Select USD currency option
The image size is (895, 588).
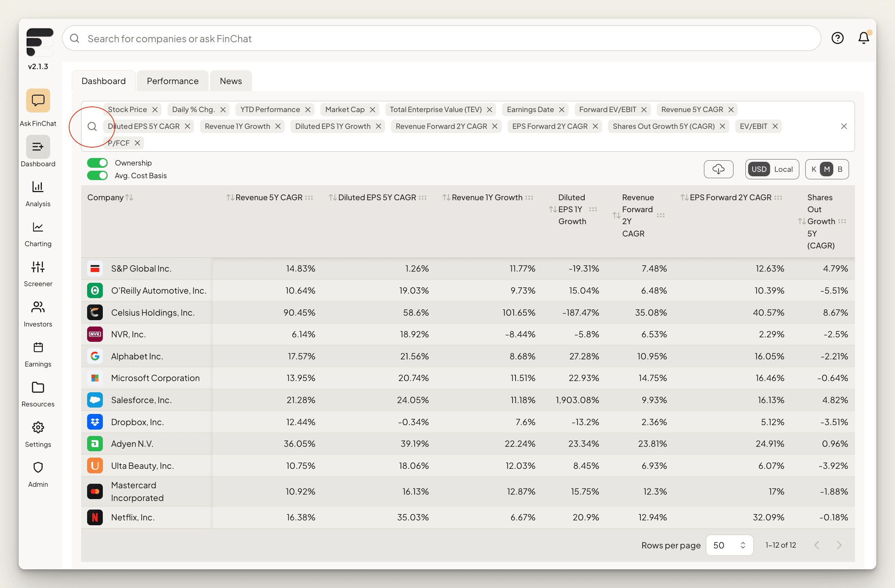coord(759,169)
